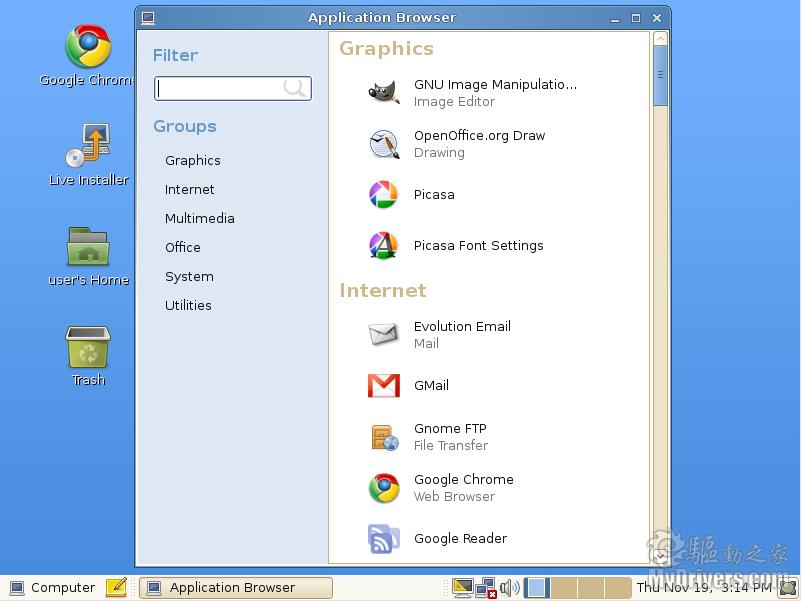Click the volume speaker tray icon

click(509, 588)
